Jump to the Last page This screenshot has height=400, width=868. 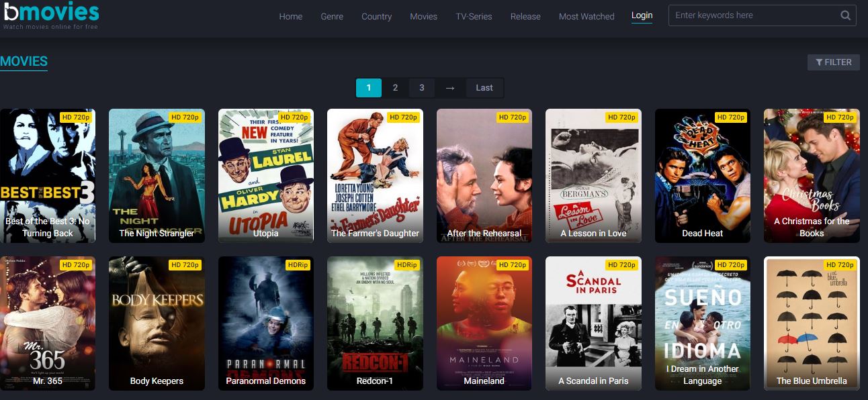click(484, 88)
